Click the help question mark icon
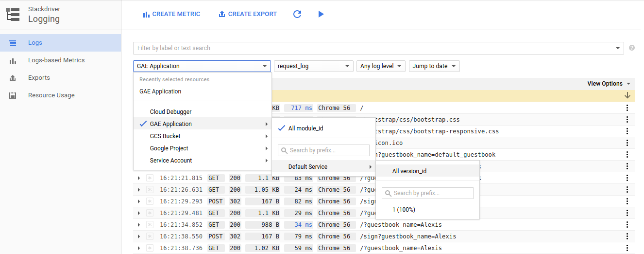 tap(632, 48)
